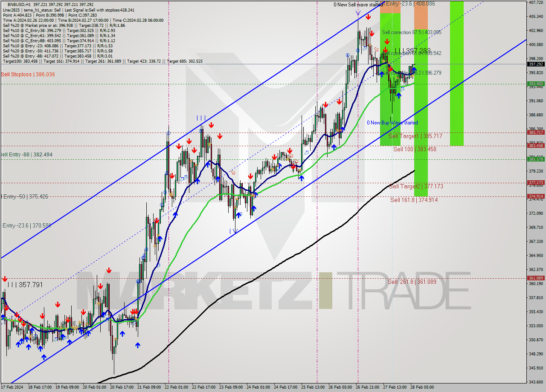Click the 'Target100: 383.458' targets summary line
The image size is (546, 392).
pos(102,61)
